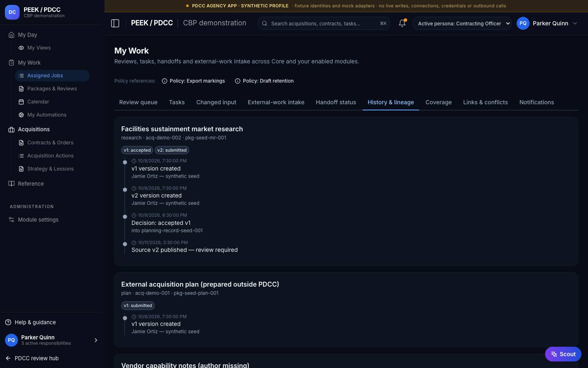Image resolution: width=588 pixels, height=368 pixels.
Task: Open the Active persona dropdown
Action: [462, 23]
